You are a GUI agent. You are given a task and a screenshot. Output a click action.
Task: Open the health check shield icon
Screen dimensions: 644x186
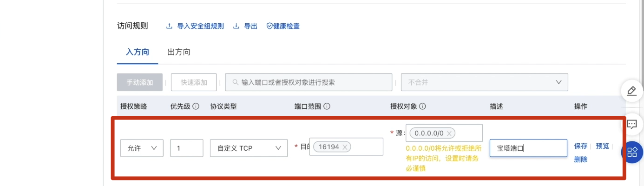pos(269,26)
